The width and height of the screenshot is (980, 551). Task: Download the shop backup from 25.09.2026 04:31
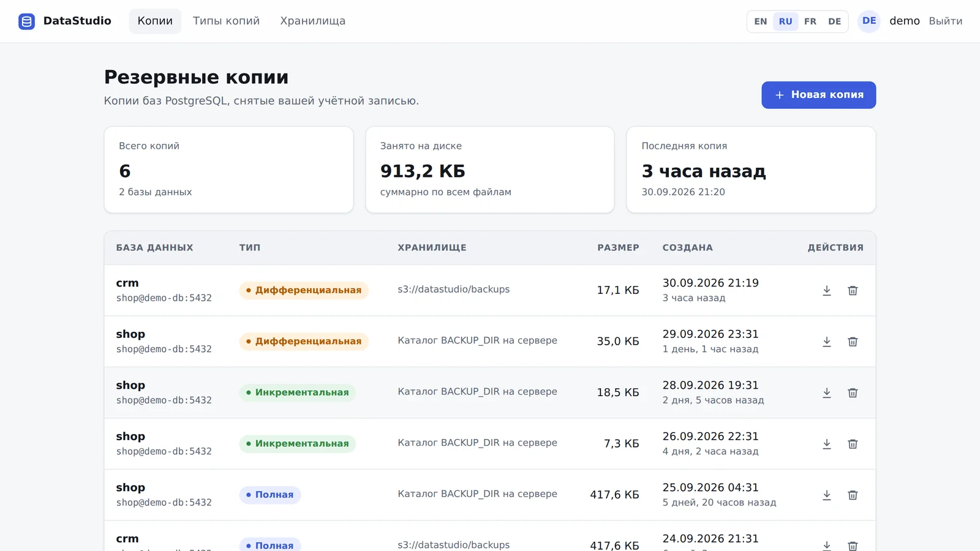tap(827, 495)
